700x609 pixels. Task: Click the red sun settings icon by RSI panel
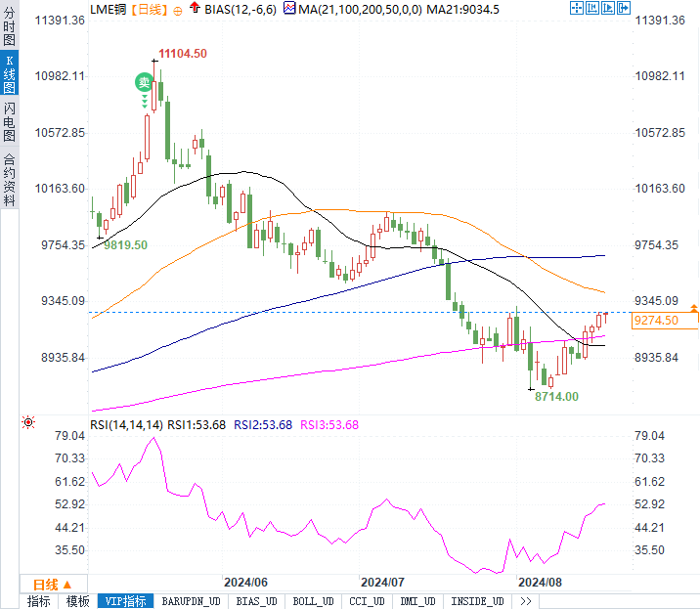[28, 422]
